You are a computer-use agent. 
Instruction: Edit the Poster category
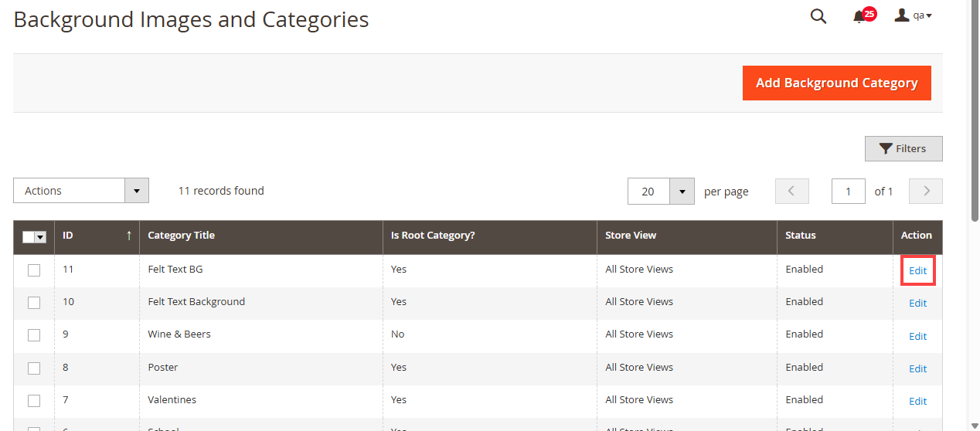tap(917, 368)
